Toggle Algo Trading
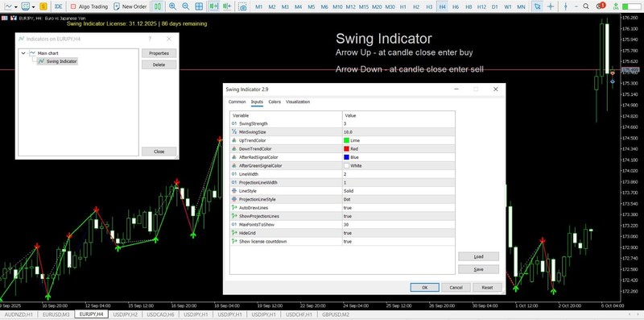This screenshot has height=320, width=644. click(x=89, y=6)
